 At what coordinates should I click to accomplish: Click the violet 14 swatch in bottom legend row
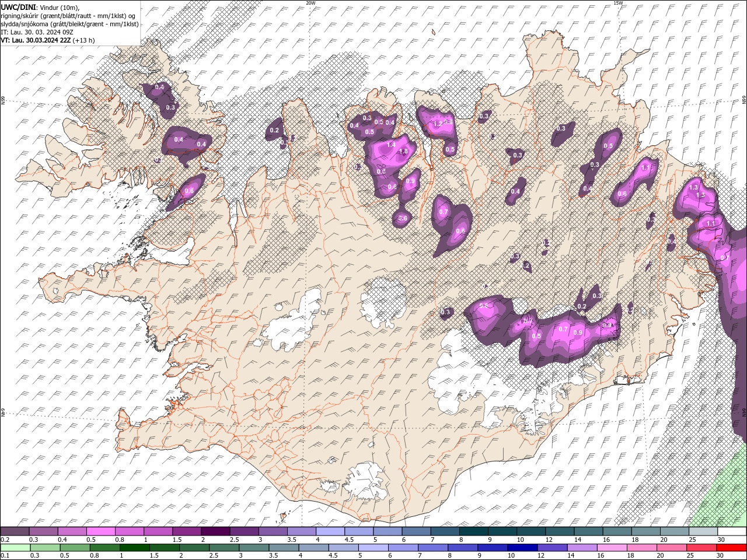pyautogui.click(x=582, y=548)
